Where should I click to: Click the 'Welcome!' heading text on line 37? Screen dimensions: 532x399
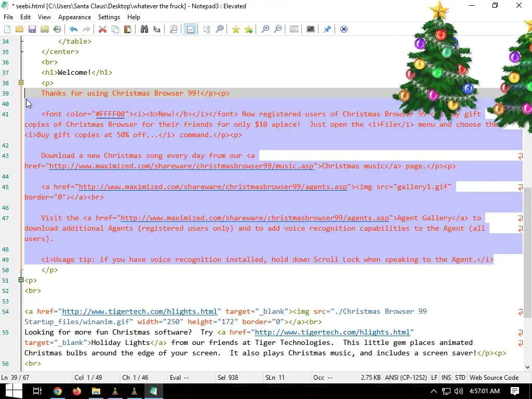74,72
